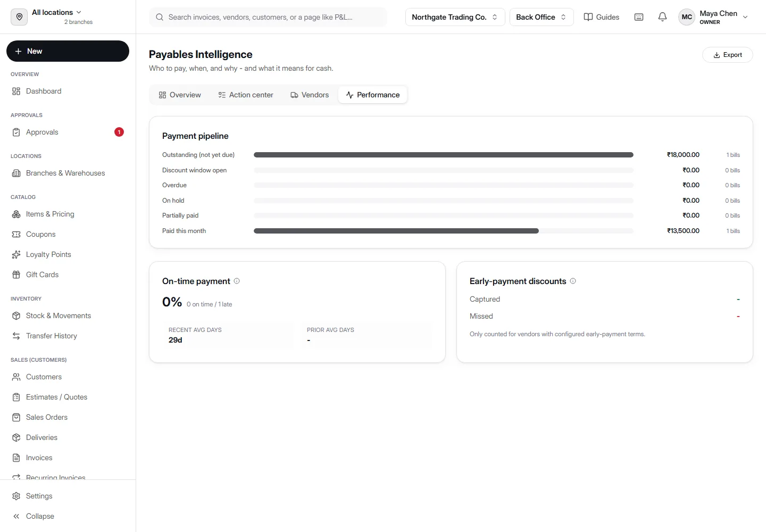Open Items & Pricing
Viewport: 766px width, 532px height.
click(x=68, y=214)
